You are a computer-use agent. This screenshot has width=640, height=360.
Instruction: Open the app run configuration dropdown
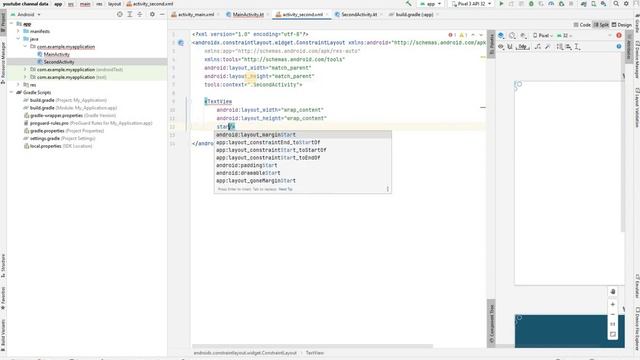click(x=431, y=4)
